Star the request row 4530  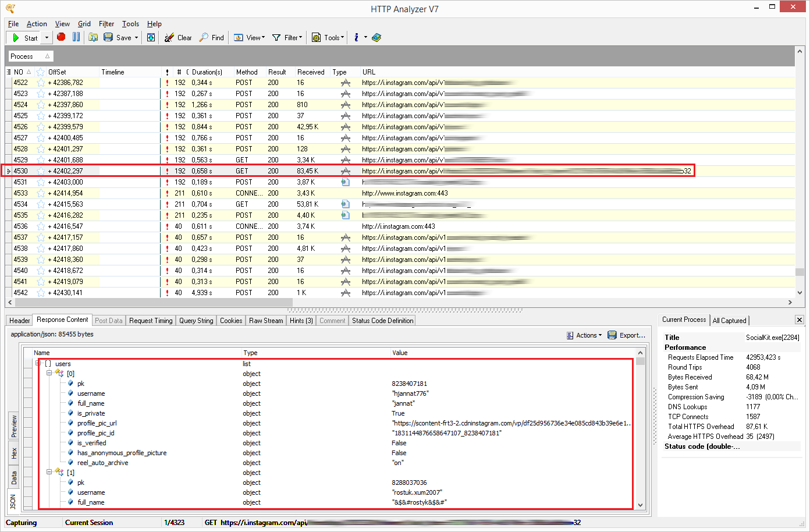click(x=41, y=171)
